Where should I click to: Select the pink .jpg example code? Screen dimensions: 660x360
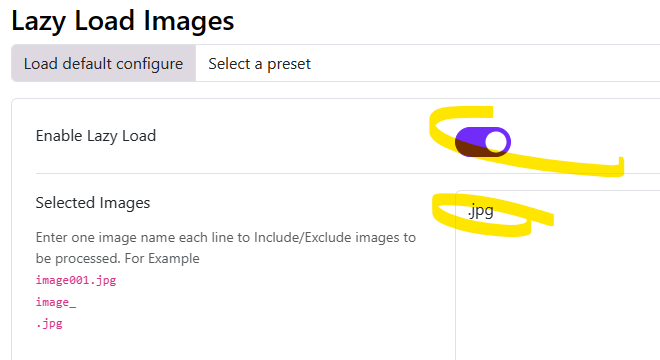49,324
